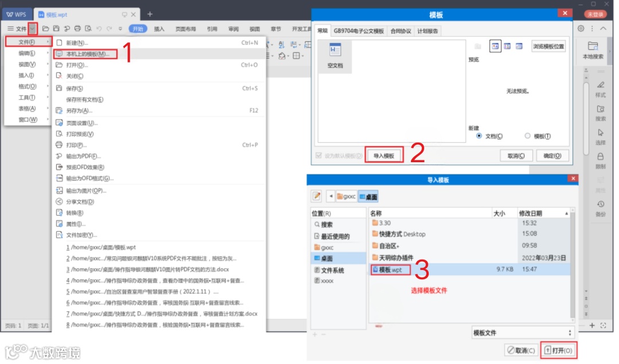The height and width of the screenshot is (364, 619).
Task: Expand the 格式(O) submenu
Action: 28,86
